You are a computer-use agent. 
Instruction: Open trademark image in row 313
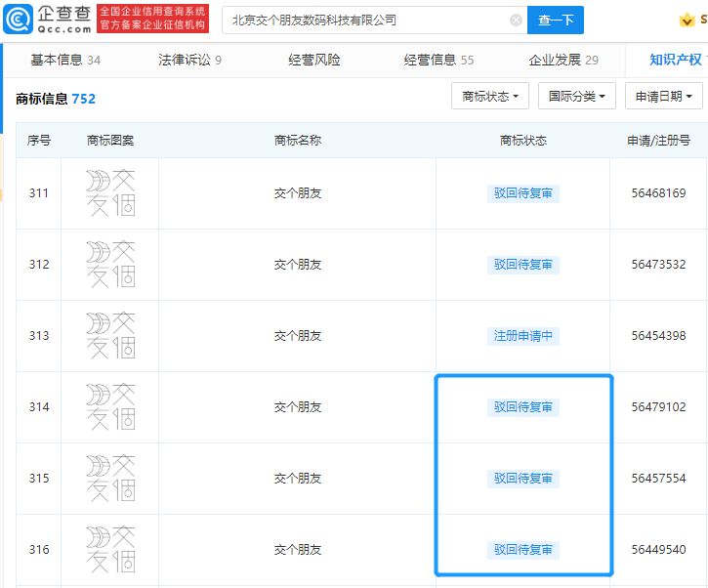(x=110, y=336)
